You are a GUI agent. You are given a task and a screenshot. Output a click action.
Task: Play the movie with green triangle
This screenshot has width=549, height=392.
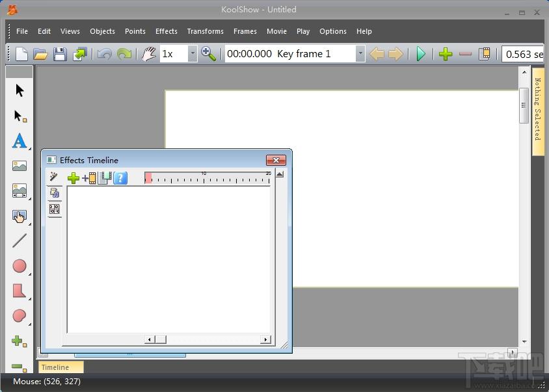(421, 54)
